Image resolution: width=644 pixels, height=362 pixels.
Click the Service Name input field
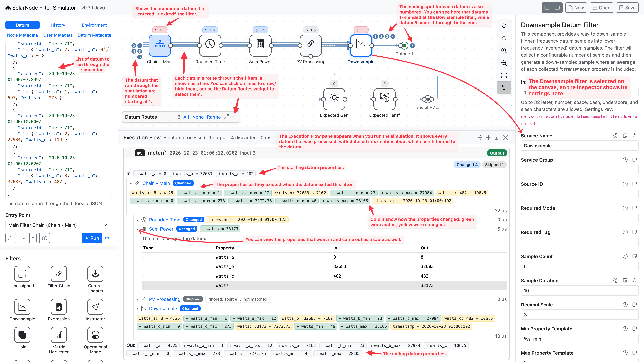[579, 146]
